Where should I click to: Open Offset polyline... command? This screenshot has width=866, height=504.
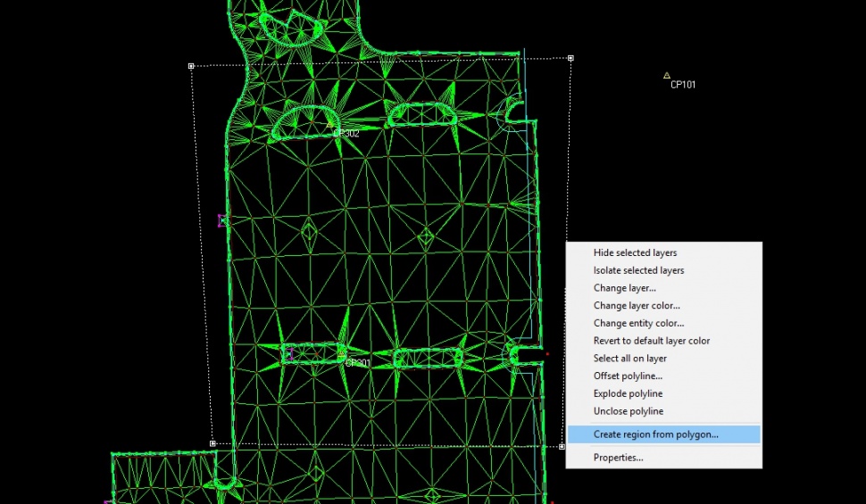tap(628, 376)
